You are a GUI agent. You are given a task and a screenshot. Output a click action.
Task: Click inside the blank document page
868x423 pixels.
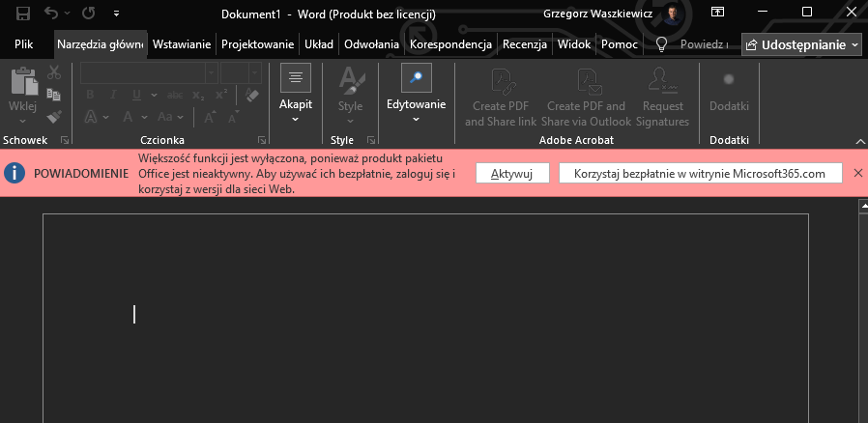click(x=425, y=318)
